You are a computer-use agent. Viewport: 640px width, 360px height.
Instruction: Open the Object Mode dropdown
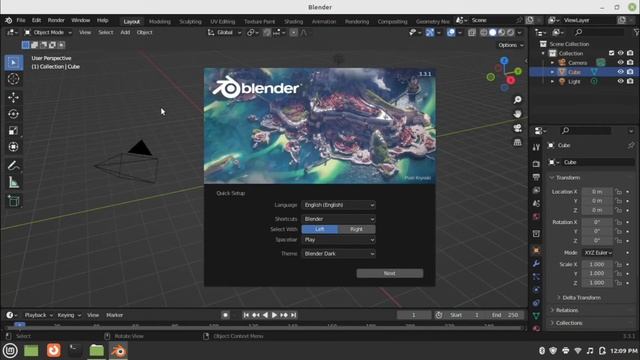[x=48, y=32]
